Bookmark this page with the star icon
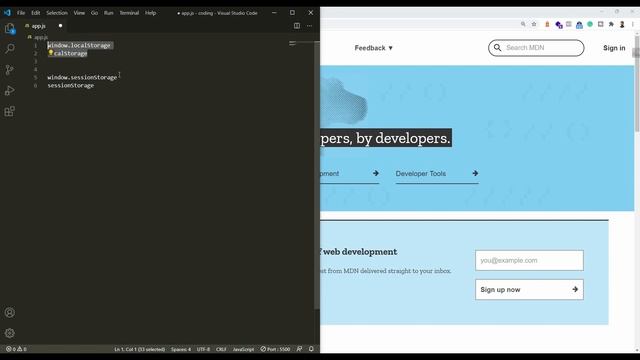The height and width of the screenshot is (360, 640). 534,24
